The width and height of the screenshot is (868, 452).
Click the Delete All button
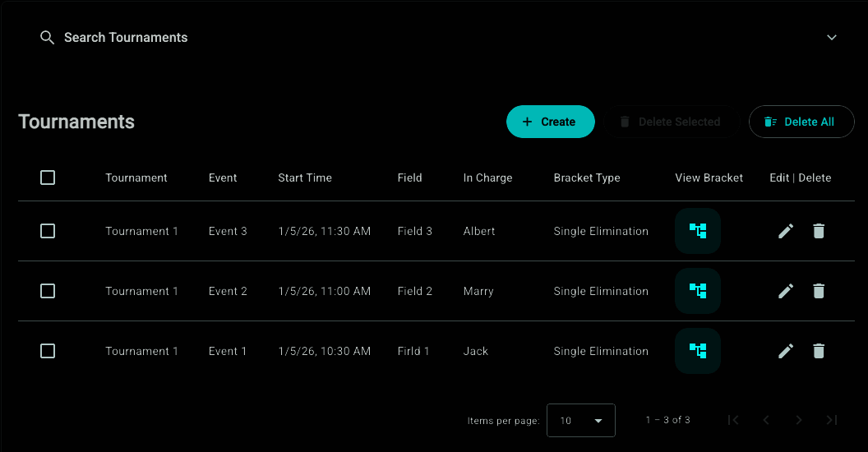[x=801, y=122]
